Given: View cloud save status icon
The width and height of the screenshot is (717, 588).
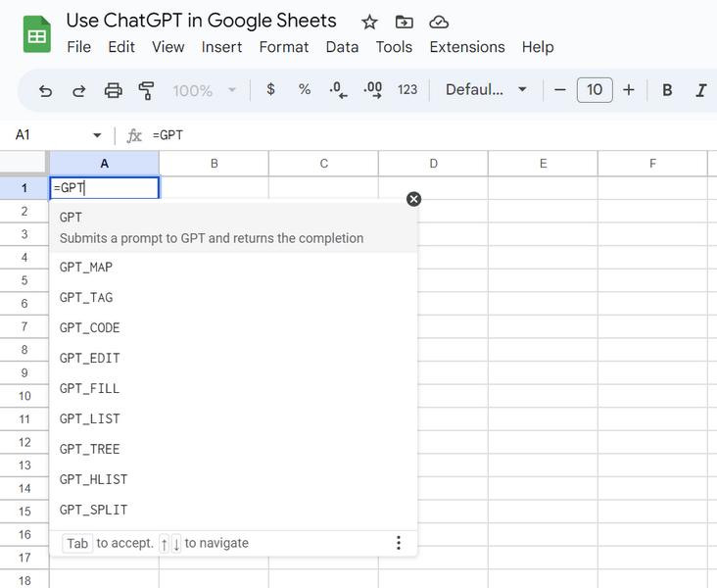Looking at the screenshot, I should 439,22.
